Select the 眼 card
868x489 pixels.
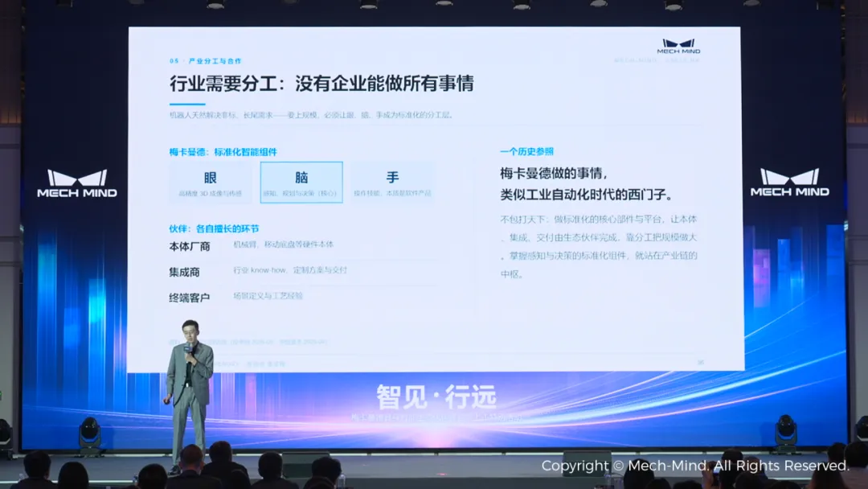pyautogui.click(x=211, y=183)
